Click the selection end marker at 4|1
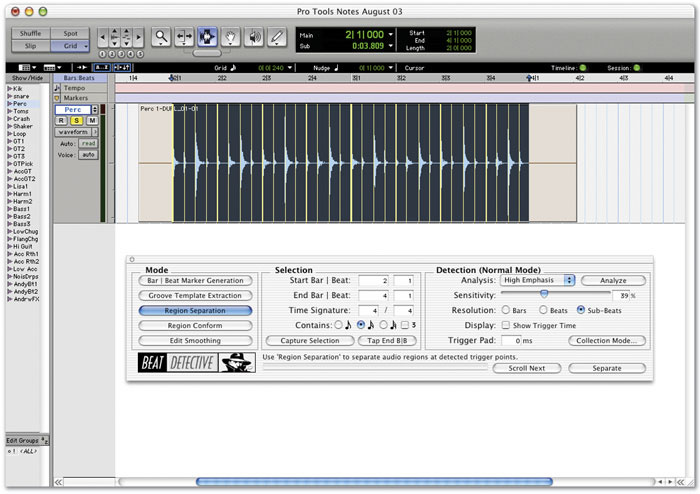This screenshot has height=494, width=700. [529, 78]
